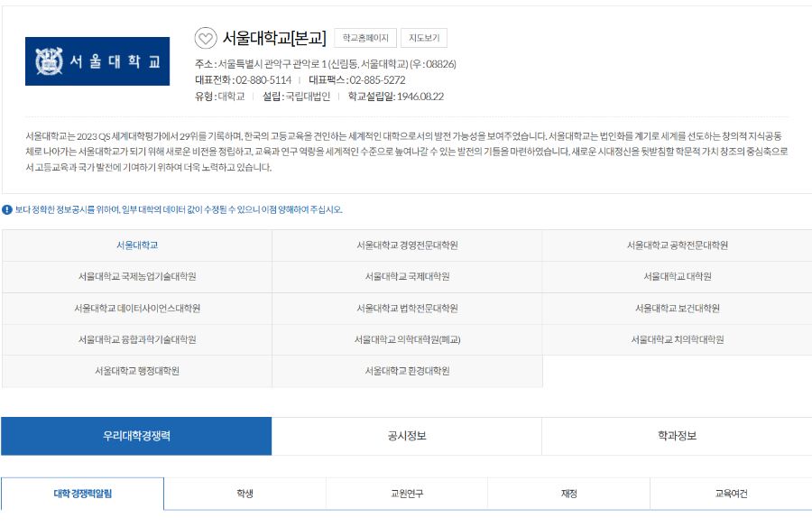812x527 pixels.
Task: Open the 서울대학교 데이터사이언스대학원 link
Action: coord(137,307)
